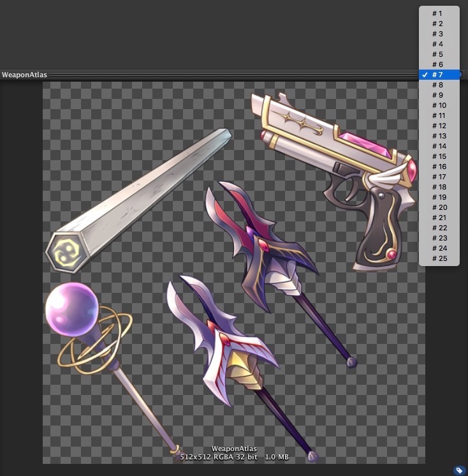Select page # 12 in dropdown
The height and width of the screenshot is (476, 468).
coord(439,126)
